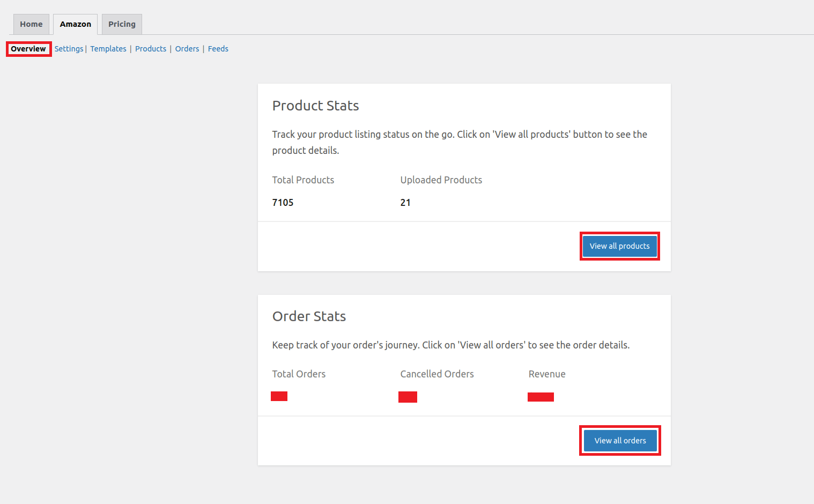Click the View all orders button
Viewport: 814px width, 504px height.
point(619,440)
